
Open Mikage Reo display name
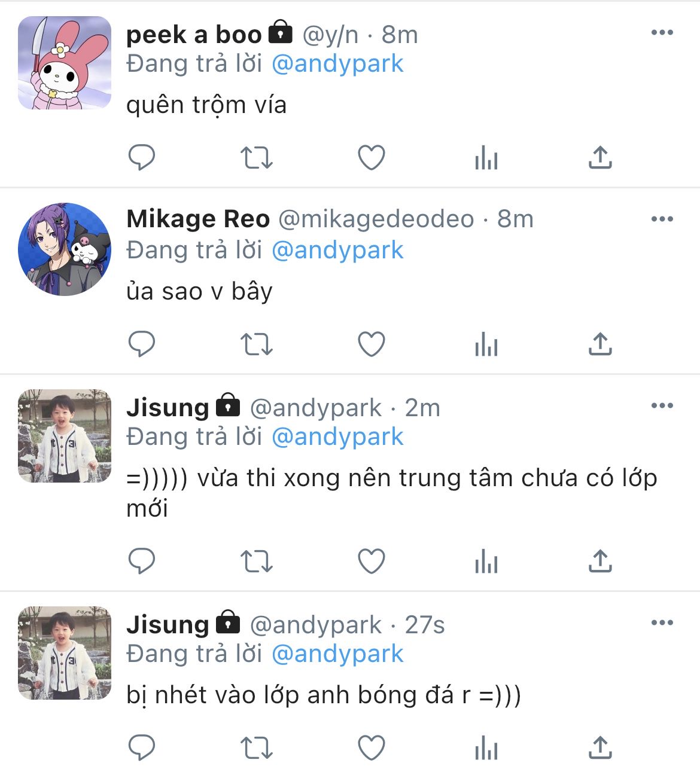(x=198, y=219)
